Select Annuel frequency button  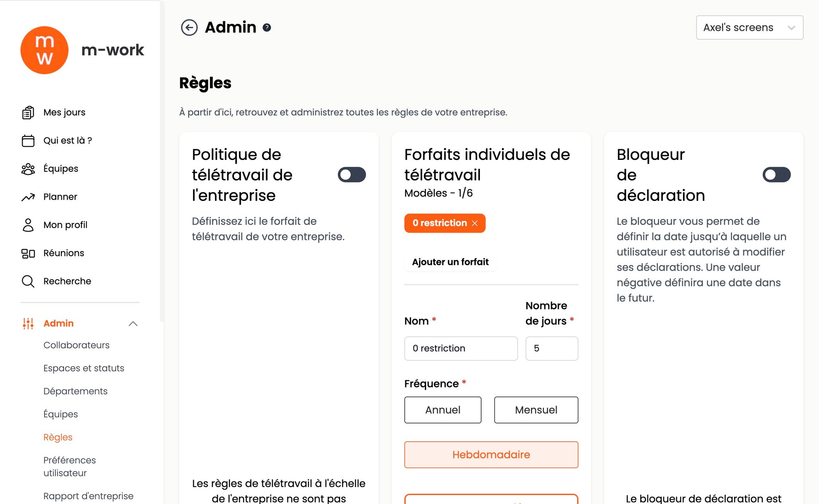pos(442,410)
